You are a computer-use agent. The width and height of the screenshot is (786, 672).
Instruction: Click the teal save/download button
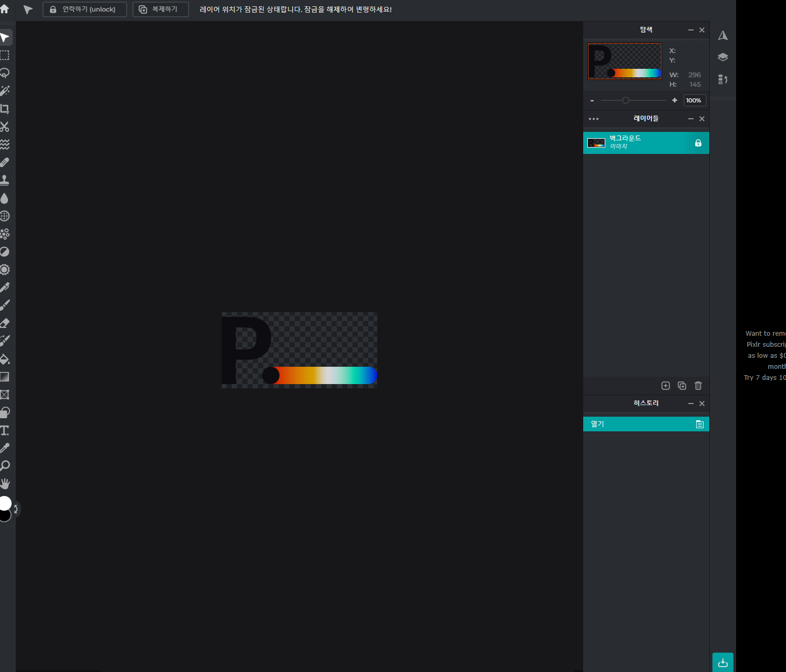[723, 662]
